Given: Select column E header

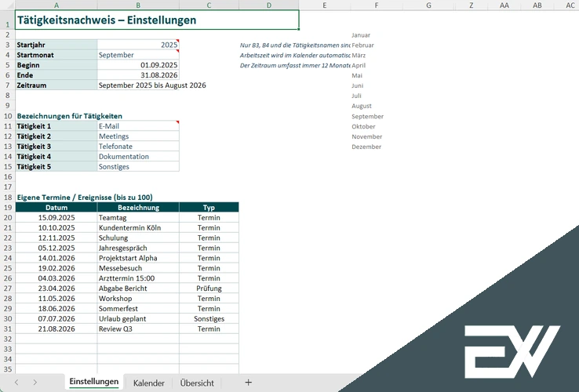Looking at the screenshot, I should 324,5.
